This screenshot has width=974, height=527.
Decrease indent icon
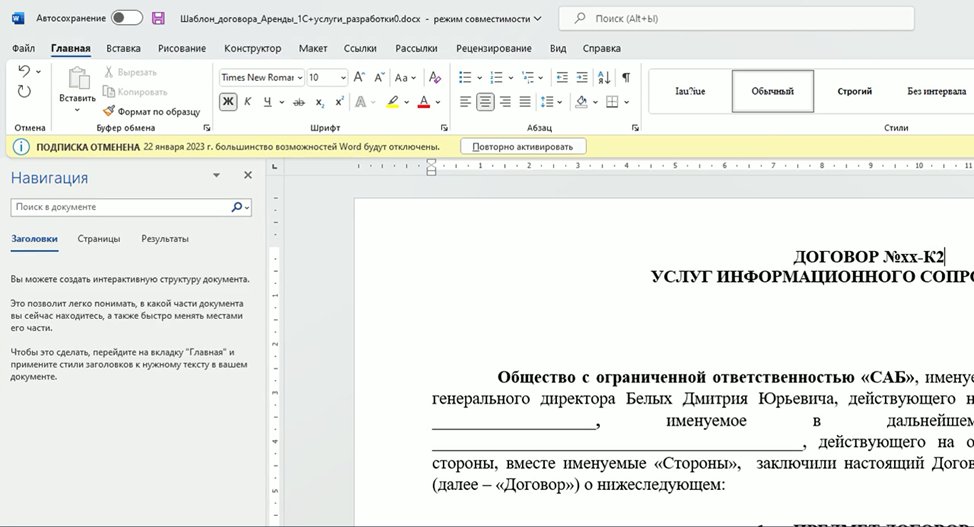tap(562, 77)
